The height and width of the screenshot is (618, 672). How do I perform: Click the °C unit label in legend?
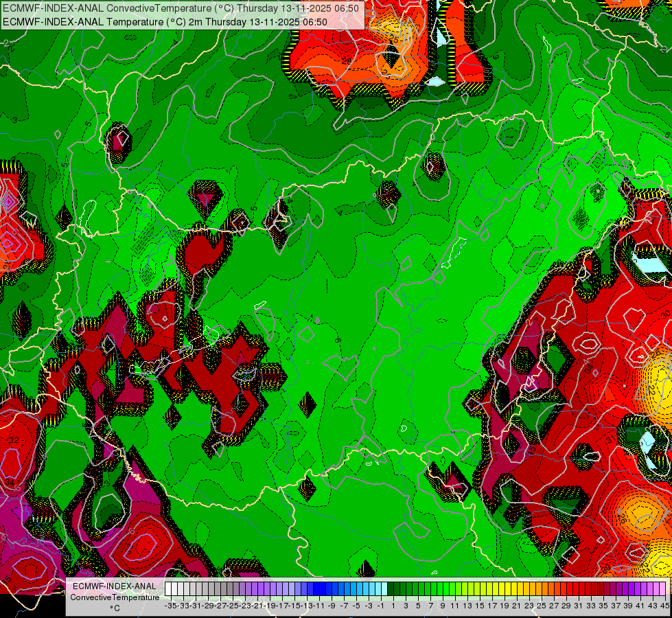[115, 608]
